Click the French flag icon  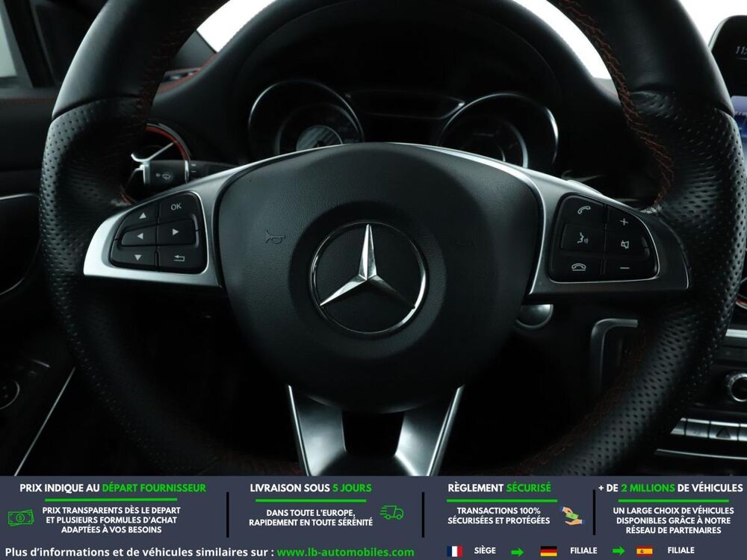point(454,551)
